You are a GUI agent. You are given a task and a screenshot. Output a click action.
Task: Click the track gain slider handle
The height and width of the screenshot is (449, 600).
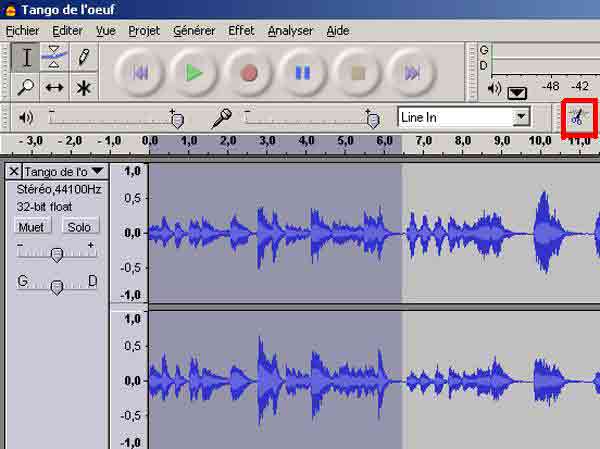57,255
